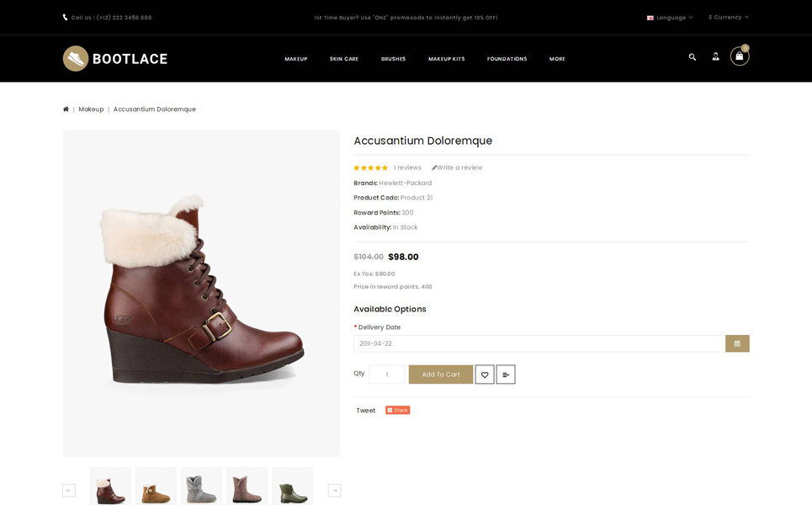Click the compare product icon
The image size is (812, 505).
[506, 375]
